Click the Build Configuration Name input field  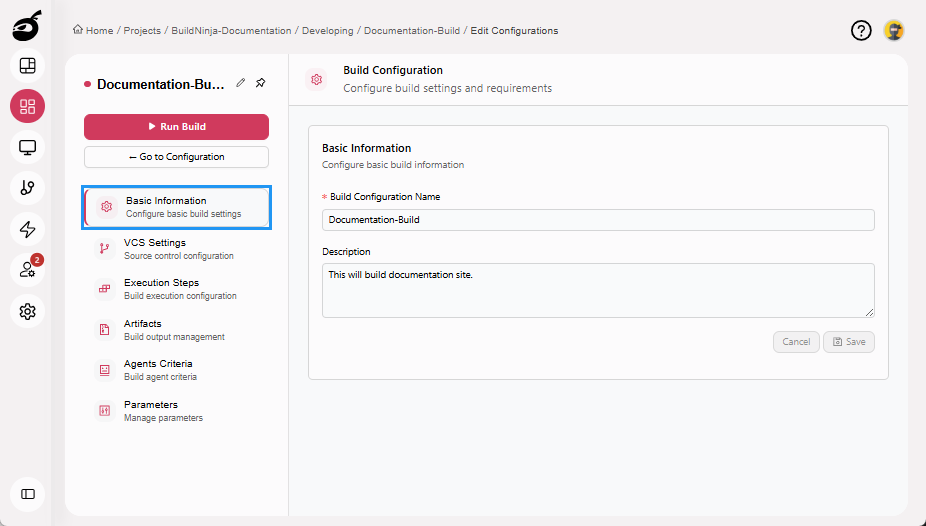coord(598,220)
